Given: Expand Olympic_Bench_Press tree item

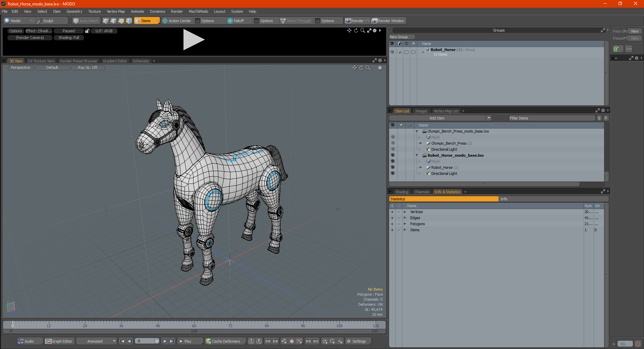Looking at the screenshot, I should [x=421, y=143].
